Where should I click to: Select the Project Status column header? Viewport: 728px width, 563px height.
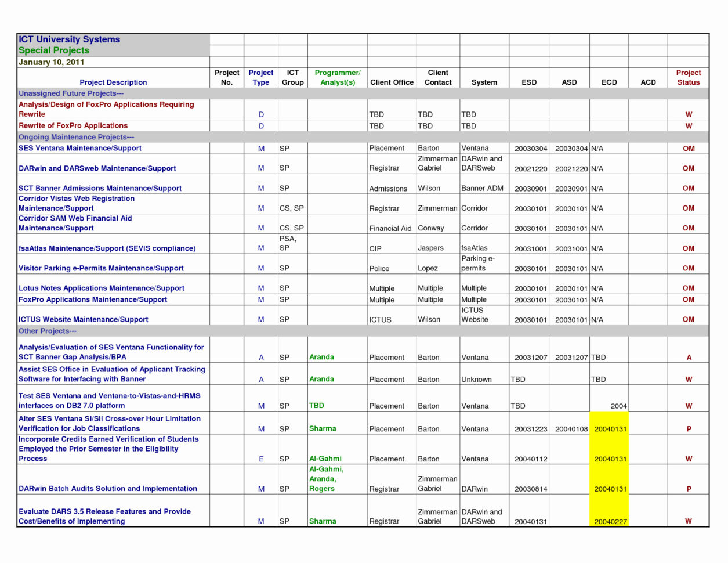(x=688, y=77)
